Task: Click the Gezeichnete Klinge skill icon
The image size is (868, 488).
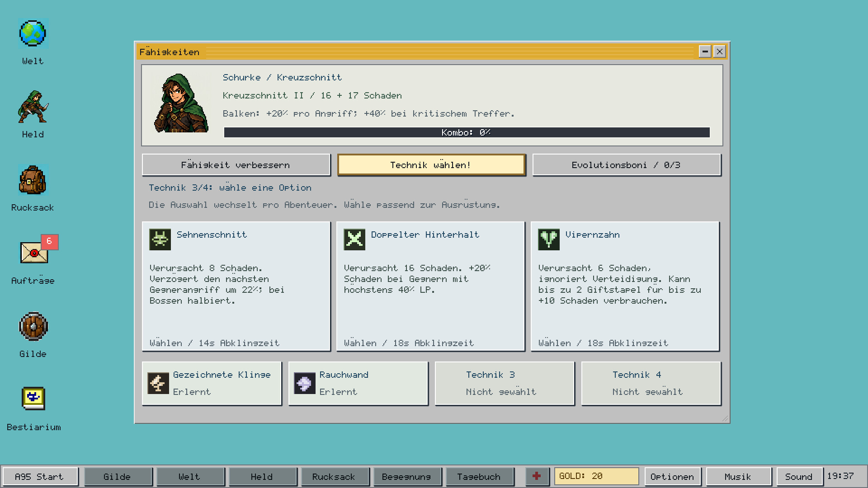Action: tap(158, 383)
